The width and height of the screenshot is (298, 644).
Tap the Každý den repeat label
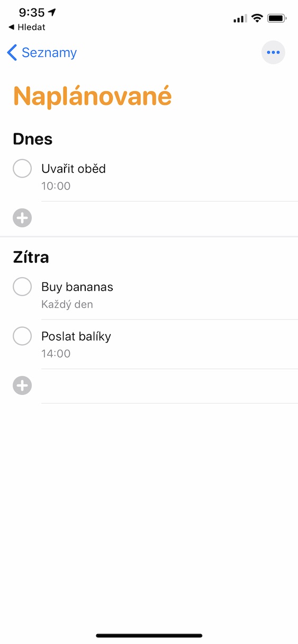(67, 305)
